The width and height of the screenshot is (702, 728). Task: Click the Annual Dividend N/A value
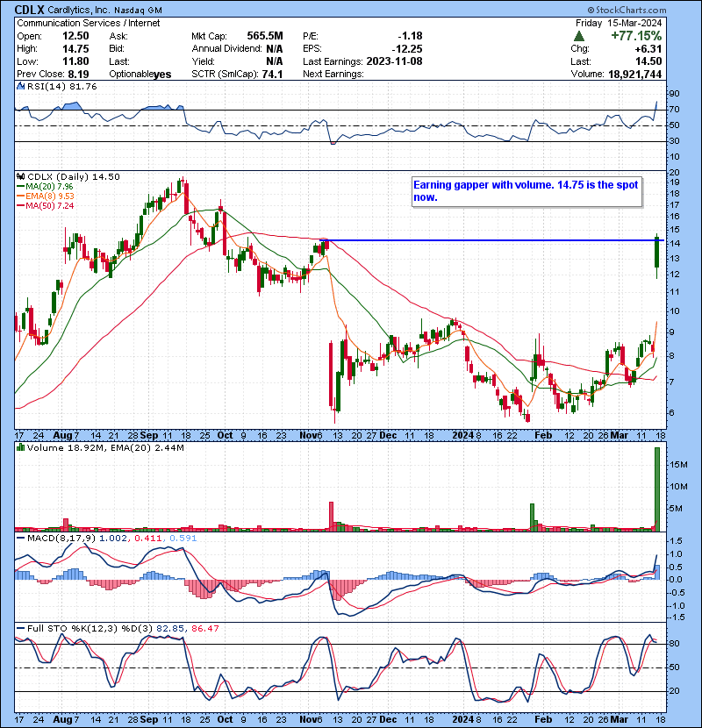[x=275, y=49]
